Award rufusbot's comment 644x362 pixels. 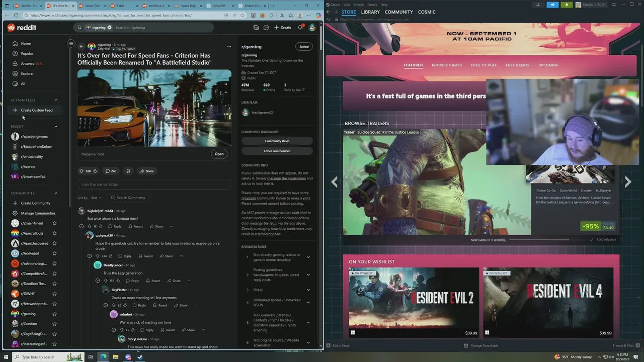point(168,330)
